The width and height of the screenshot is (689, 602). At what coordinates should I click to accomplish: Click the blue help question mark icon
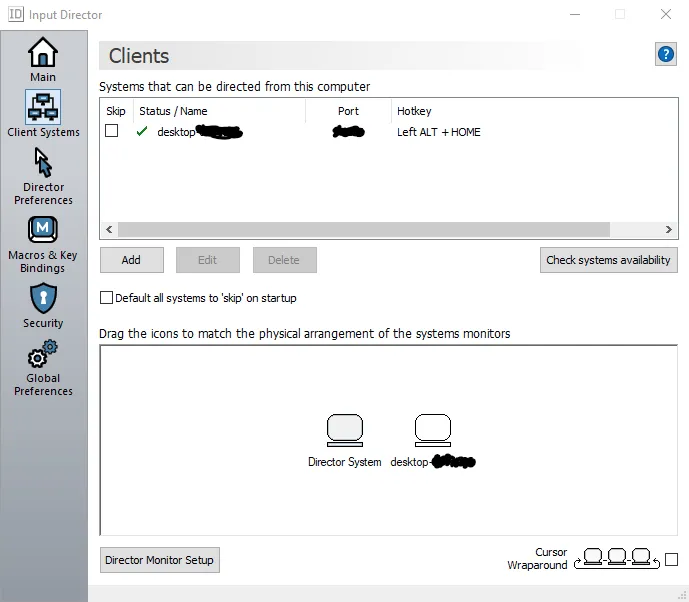[666, 54]
